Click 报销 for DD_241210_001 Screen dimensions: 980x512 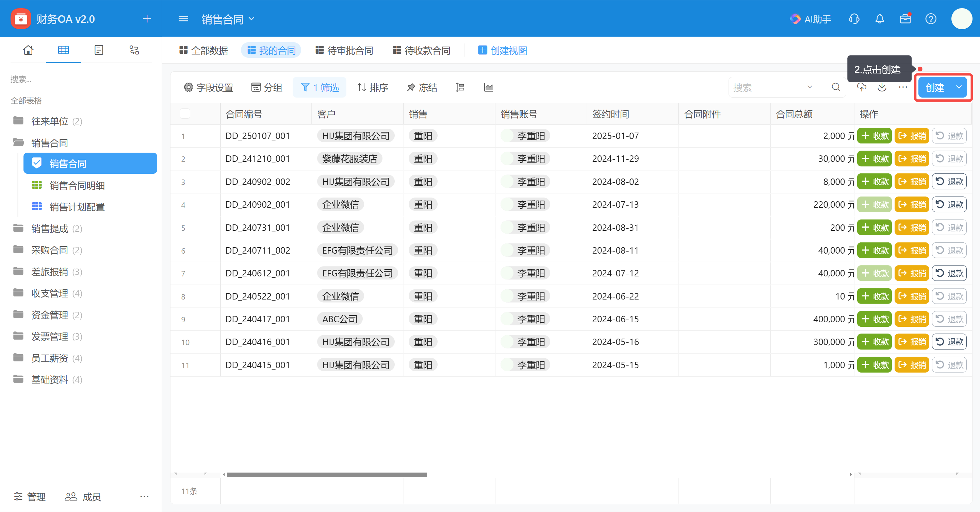(912, 158)
